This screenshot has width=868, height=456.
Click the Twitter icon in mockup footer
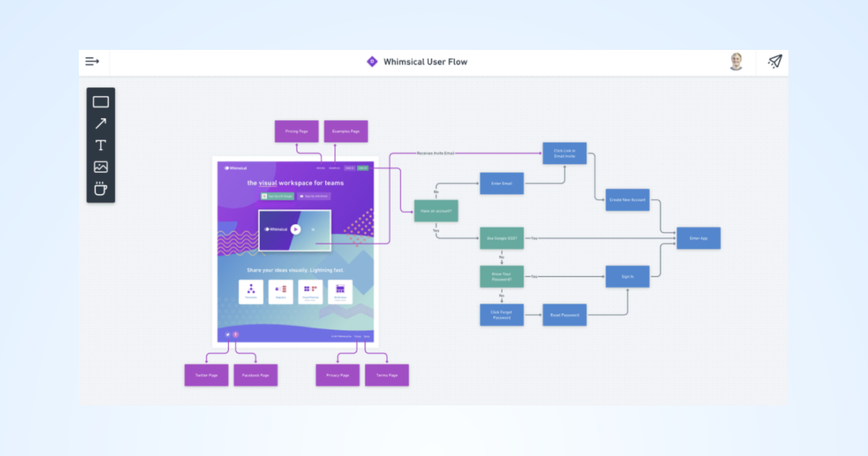click(228, 334)
